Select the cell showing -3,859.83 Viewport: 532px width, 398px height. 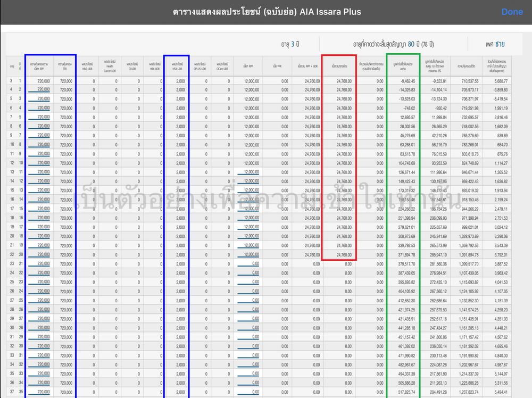(501, 90)
